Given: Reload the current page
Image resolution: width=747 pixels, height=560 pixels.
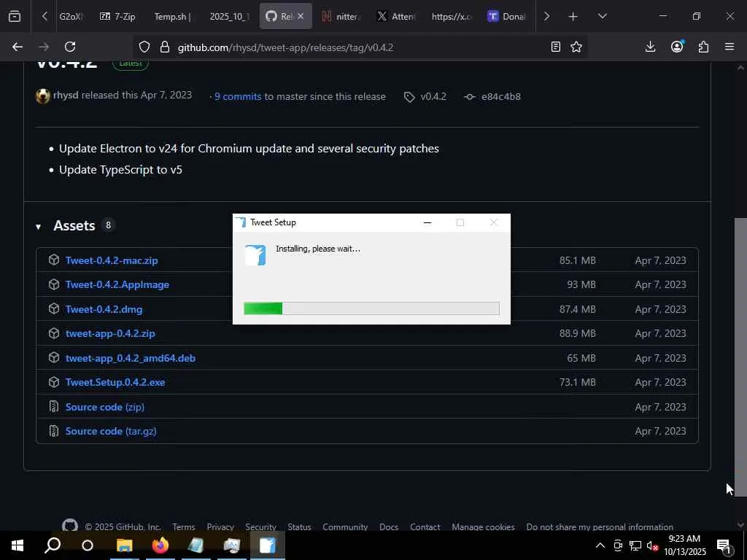Looking at the screenshot, I should pyautogui.click(x=70, y=47).
